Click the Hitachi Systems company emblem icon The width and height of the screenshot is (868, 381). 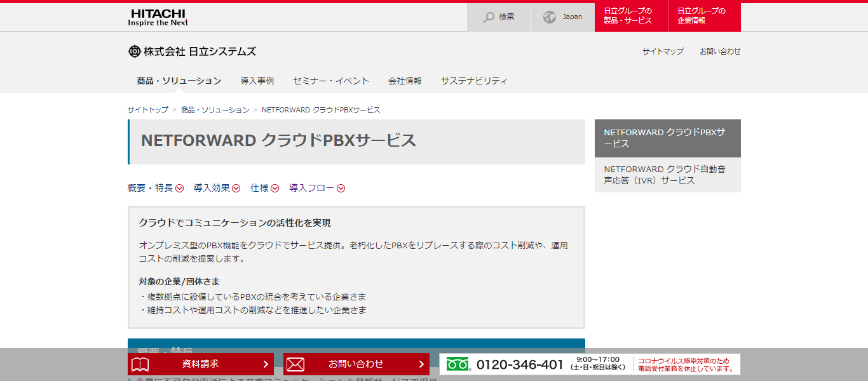pos(134,51)
